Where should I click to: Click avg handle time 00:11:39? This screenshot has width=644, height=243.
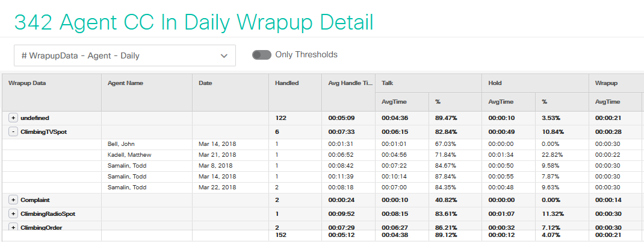click(341, 177)
